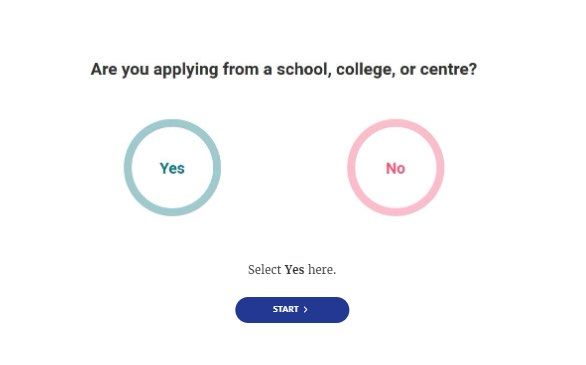The image size is (586, 365).
Task: Click the teal 'Yes' label text
Action: point(172,168)
